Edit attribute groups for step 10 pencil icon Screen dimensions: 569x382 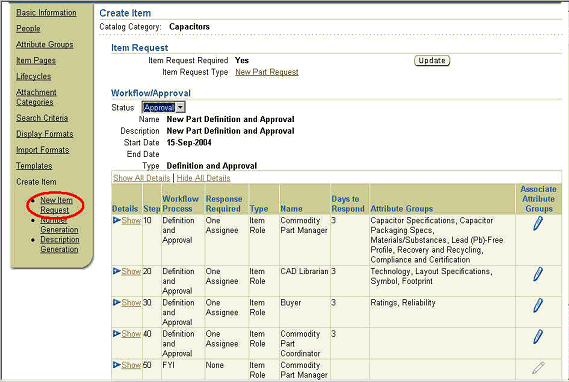coord(538,223)
